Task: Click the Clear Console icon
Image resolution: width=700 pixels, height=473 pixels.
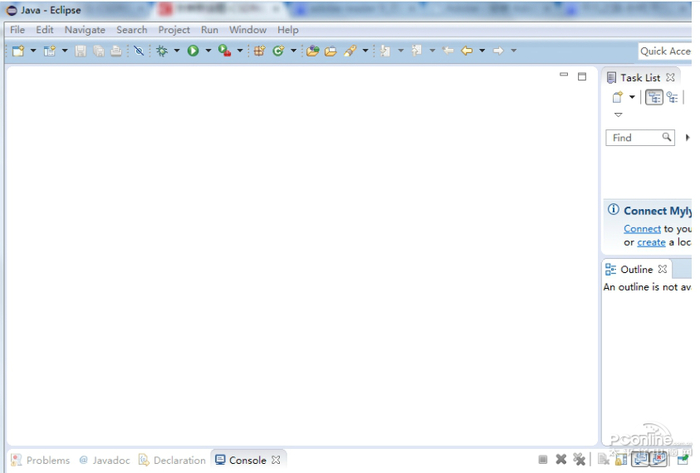Action: click(603, 459)
